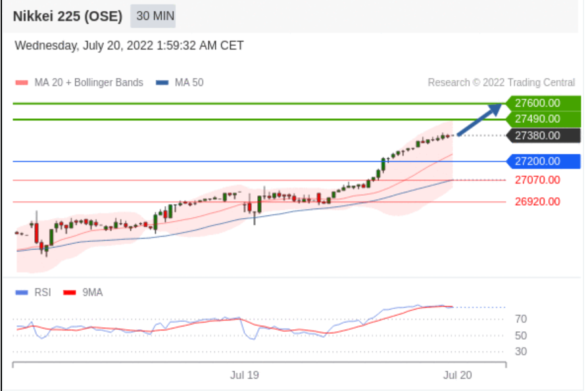Click the MA 20 + Bollinger Bands legend swatch
Viewport: 588px width, 391px height.
pos(22,83)
